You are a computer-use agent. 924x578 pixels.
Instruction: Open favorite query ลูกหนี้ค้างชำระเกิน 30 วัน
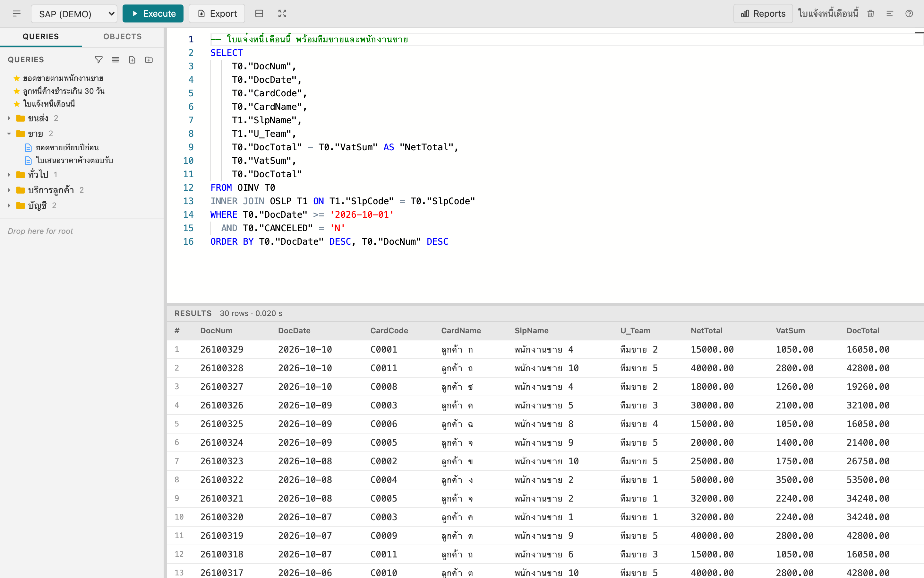point(64,91)
